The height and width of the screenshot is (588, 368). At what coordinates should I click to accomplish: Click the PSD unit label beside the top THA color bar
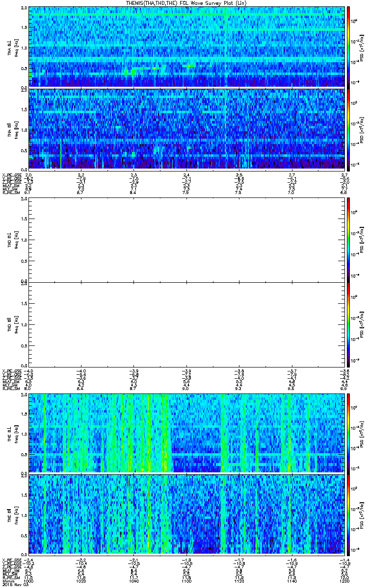coord(361,47)
